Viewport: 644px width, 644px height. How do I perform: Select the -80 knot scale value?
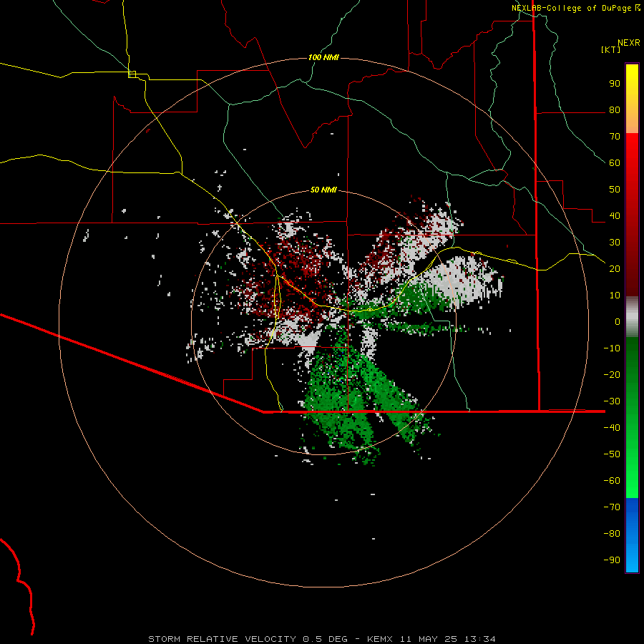[612, 534]
